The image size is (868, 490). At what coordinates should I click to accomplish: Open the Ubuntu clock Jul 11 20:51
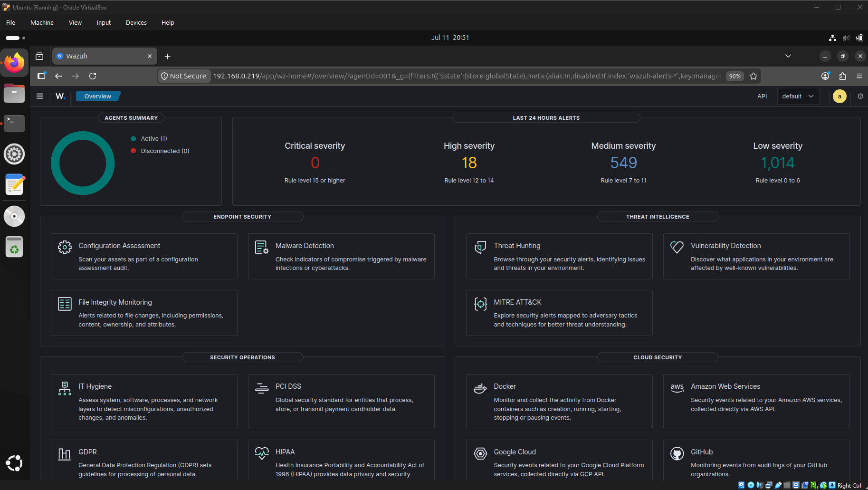click(x=450, y=38)
